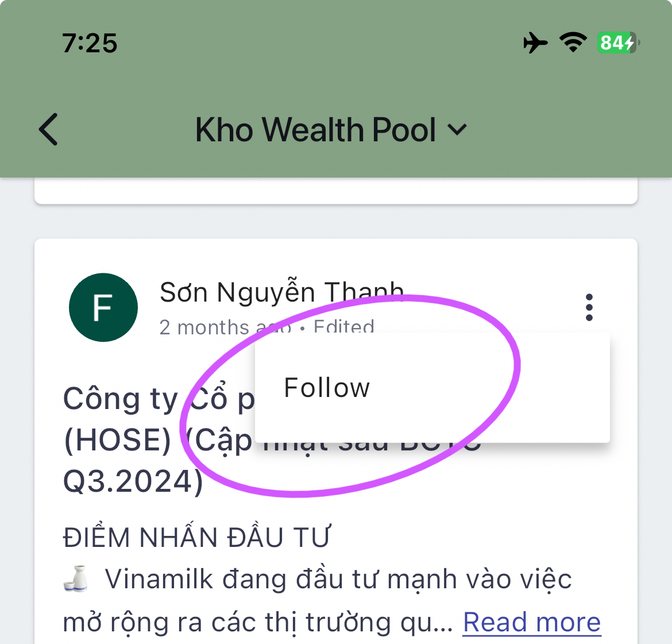
Task: Tap the green F profile avatar
Action: pos(103,307)
